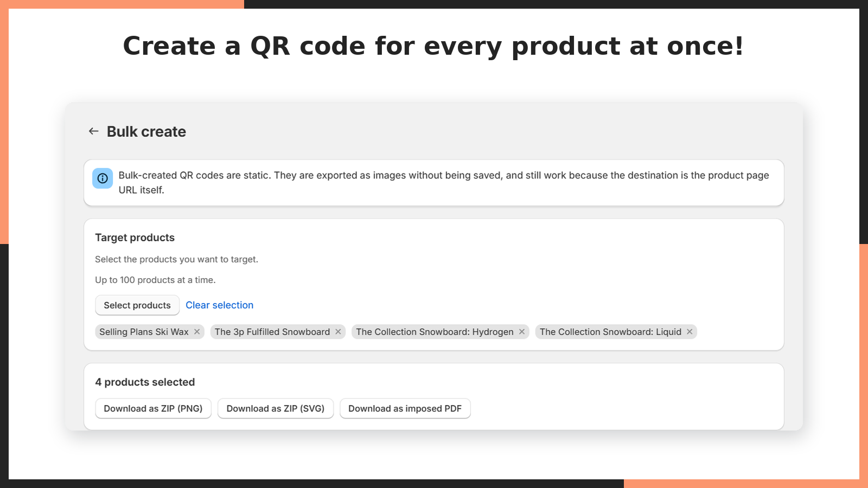Select The 3p Fulfilled Snowboard tag label
Screen dimensions: 868x488
click(272, 332)
